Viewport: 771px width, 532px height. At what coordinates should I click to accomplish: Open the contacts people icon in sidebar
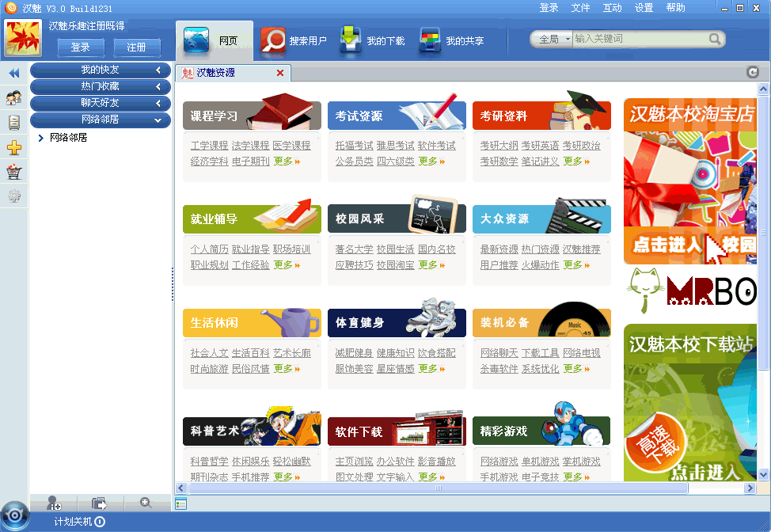13,98
